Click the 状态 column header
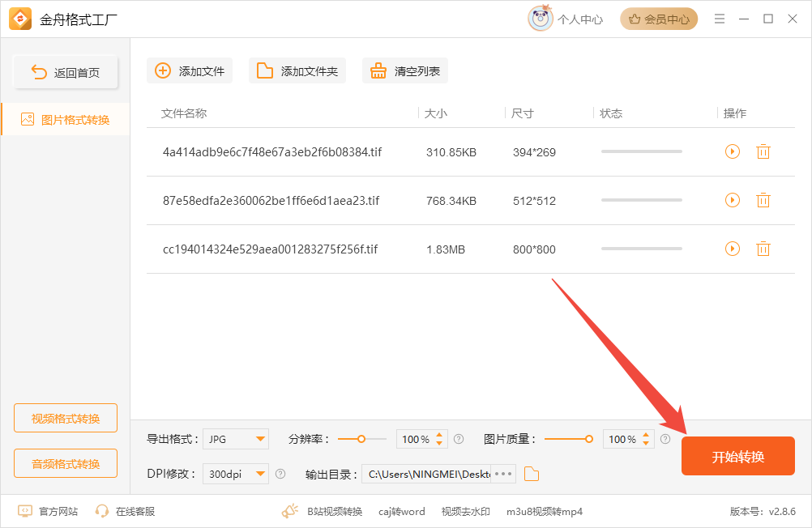The height and width of the screenshot is (528, 812). [x=611, y=113]
